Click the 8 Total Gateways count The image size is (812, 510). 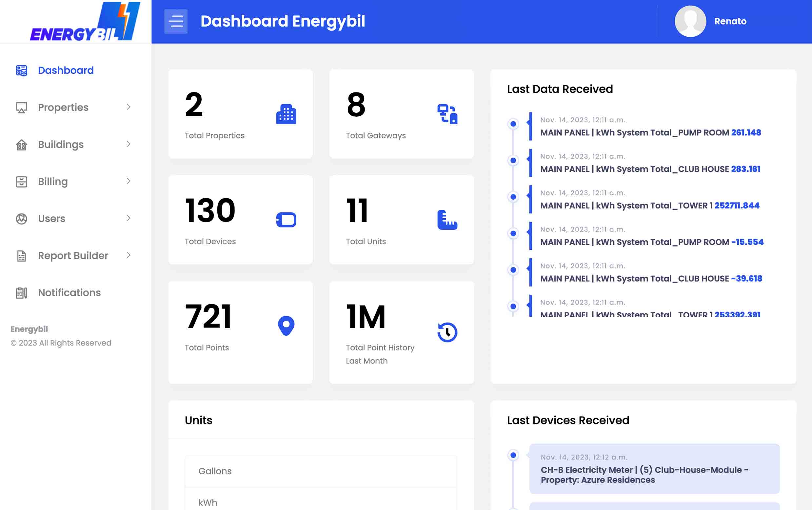coord(356,105)
